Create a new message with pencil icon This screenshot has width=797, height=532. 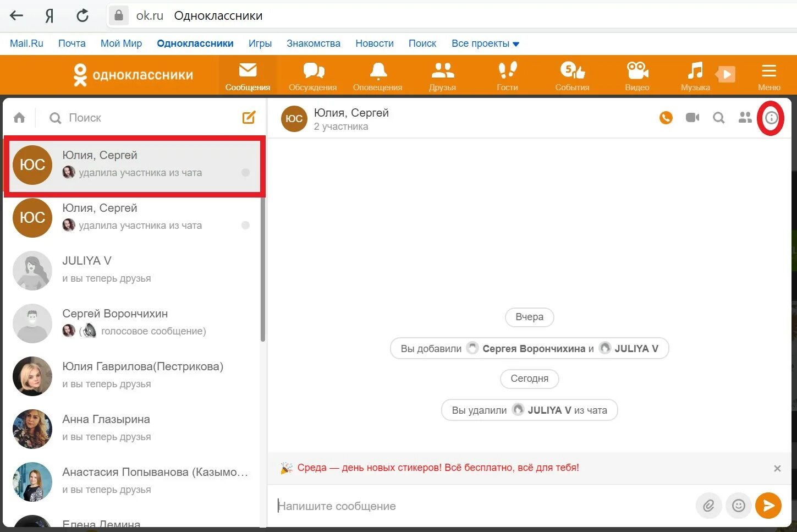click(249, 117)
